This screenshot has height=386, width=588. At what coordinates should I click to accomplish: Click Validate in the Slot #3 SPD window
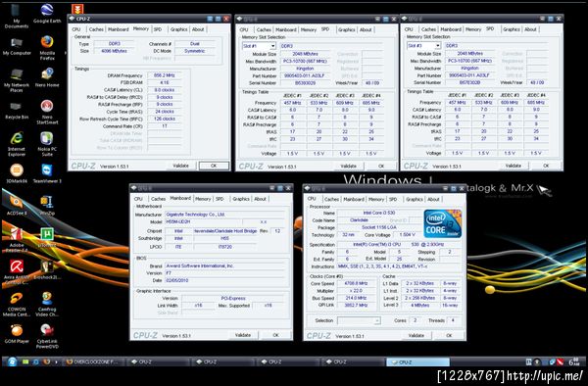click(513, 166)
